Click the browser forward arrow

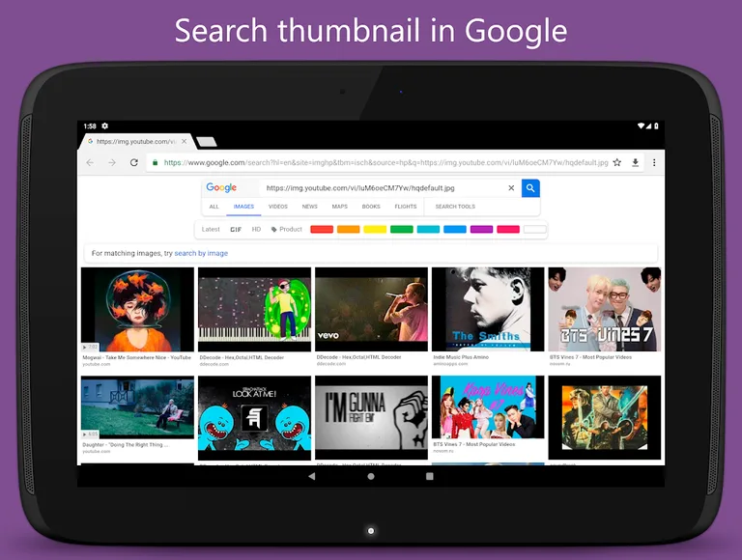[x=112, y=163]
